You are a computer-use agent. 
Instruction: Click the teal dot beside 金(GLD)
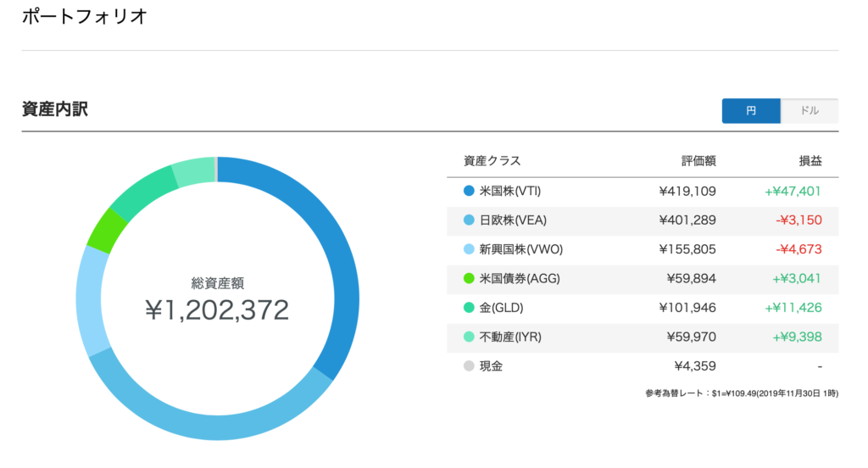pyautogui.click(x=469, y=308)
